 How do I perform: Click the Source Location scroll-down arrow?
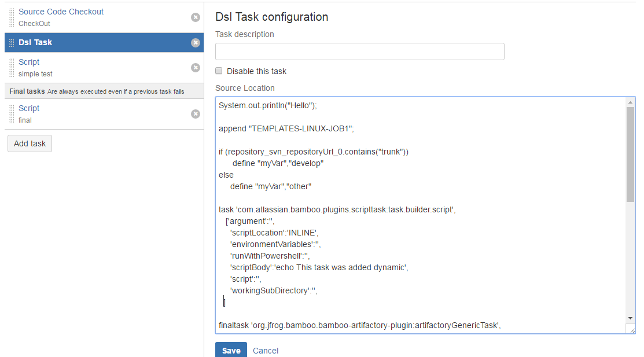(x=630, y=318)
